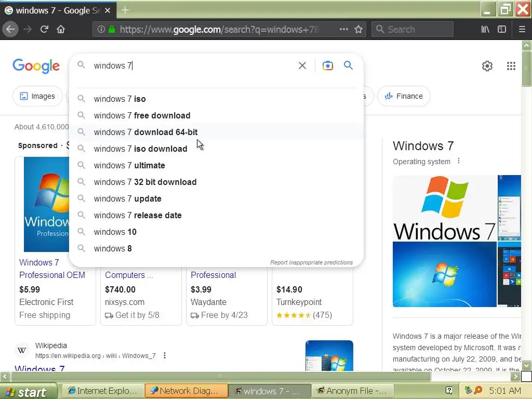Pick the windows 7 update suggestion
The image size is (532, 399).
217,198
